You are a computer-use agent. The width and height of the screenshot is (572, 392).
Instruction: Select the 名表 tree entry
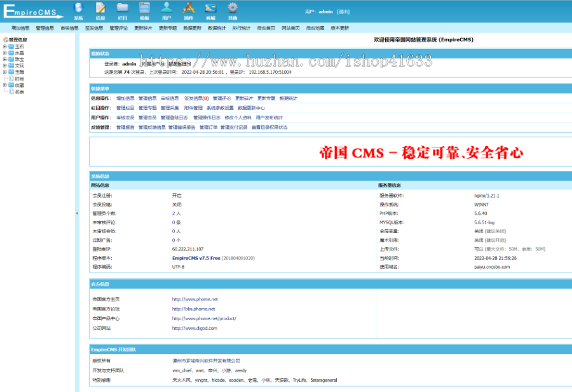(19, 92)
